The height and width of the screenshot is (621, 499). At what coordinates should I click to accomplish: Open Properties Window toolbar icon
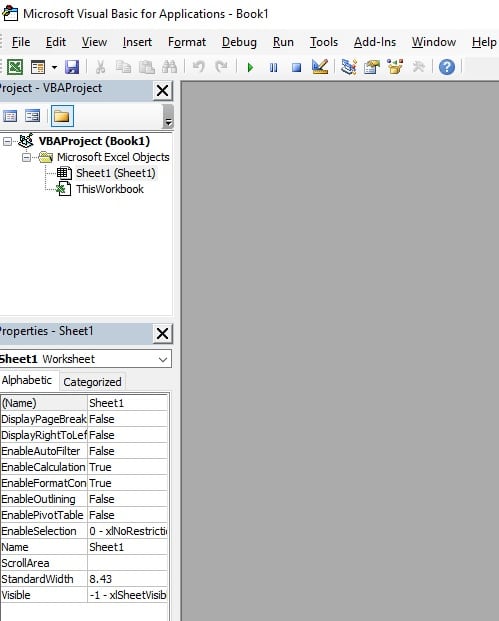click(371, 67)
